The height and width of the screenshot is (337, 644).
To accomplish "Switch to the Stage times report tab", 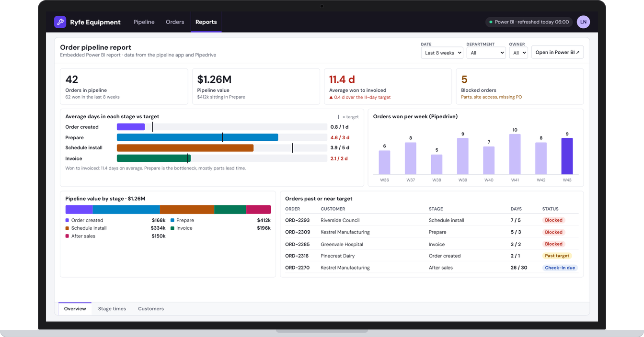I will pos(112,309).
